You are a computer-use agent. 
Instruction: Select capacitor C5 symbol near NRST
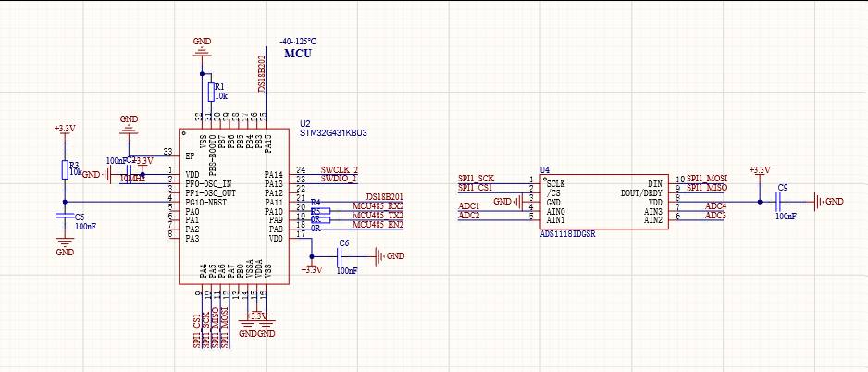click(x=65, y=217)
